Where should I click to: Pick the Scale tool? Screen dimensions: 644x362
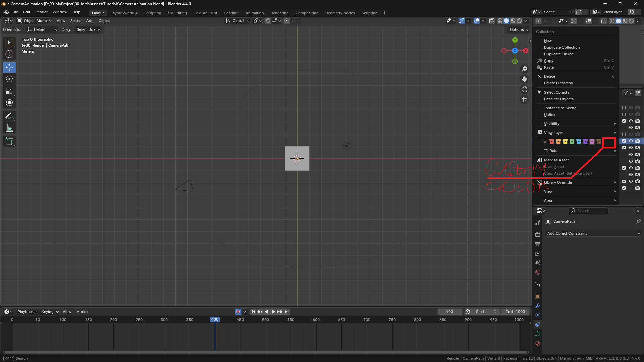tap(9, 91)
